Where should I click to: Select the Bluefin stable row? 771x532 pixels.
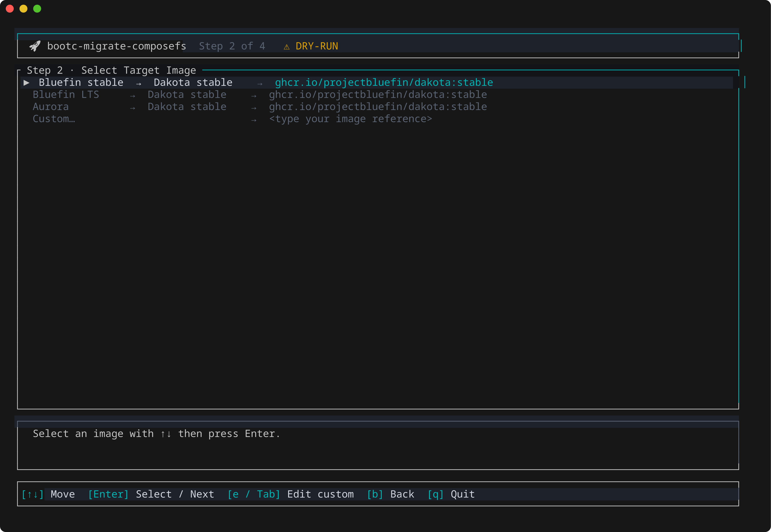[377, 83]
